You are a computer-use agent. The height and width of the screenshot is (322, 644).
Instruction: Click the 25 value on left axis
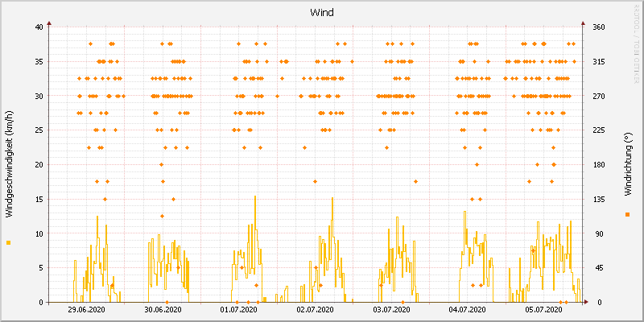(39, 130)
